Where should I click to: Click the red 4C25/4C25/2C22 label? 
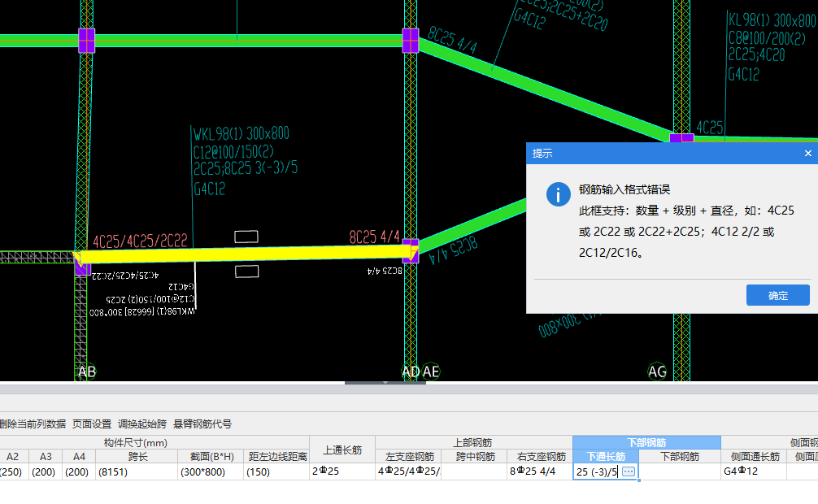(x=140, y=241)
